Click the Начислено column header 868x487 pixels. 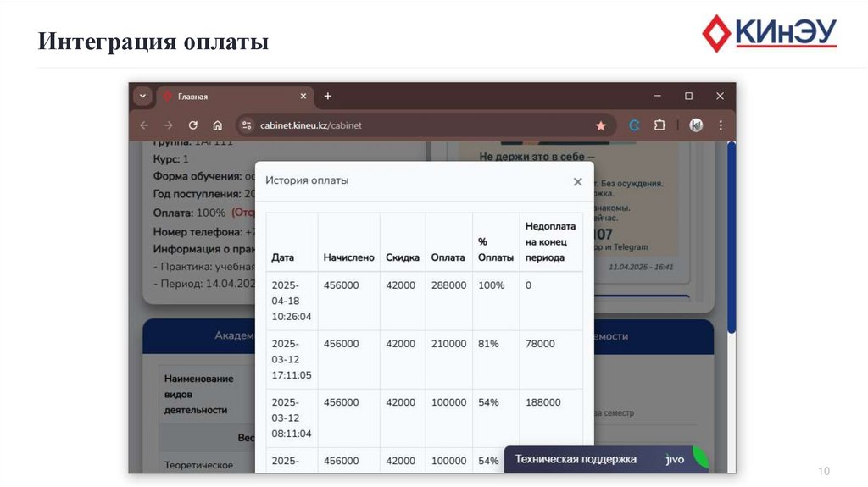coord(348,257)
